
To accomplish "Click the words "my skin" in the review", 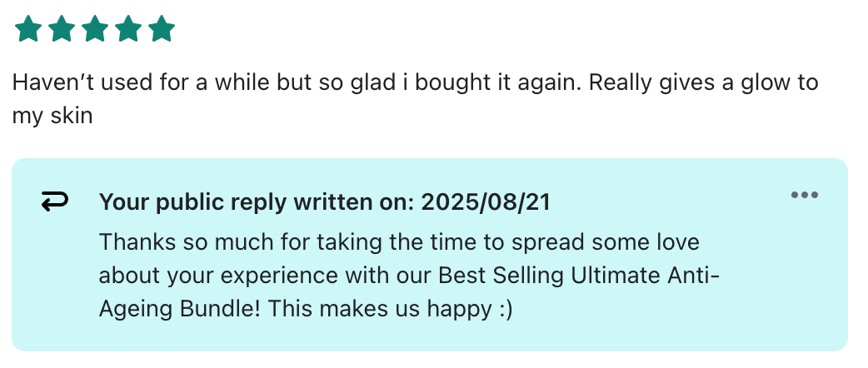I will pos(52,116).
